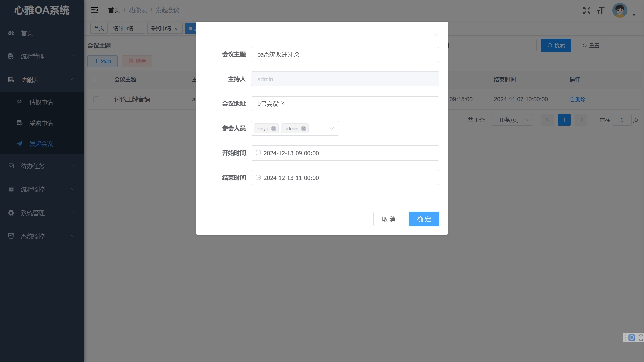Expand the 参会人员 dropdown
The width and height of the screenshot is (644, 362).
(331, 128)
